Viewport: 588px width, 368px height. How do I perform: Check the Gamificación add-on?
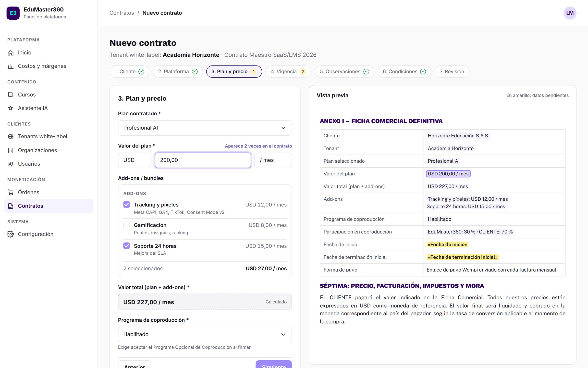click(127, 225)
